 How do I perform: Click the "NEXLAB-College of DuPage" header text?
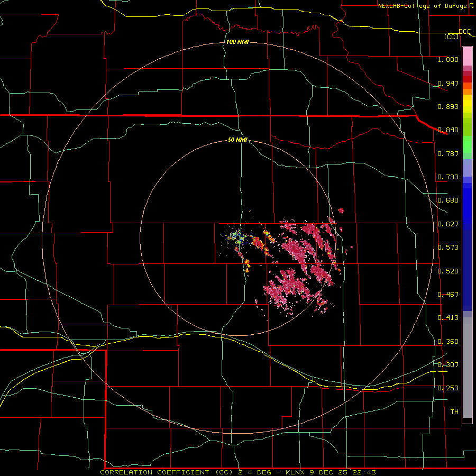pyautogui.click(x=422, y=6)
